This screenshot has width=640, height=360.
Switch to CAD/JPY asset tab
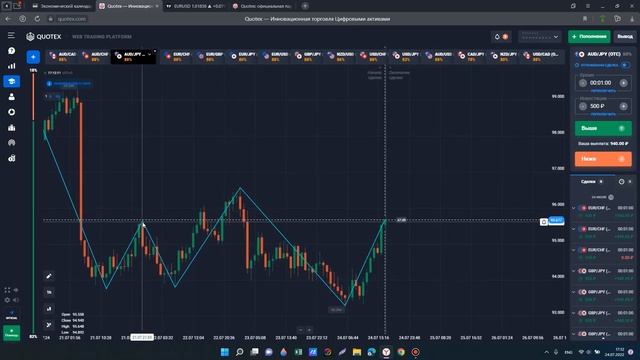coord(471,57)
